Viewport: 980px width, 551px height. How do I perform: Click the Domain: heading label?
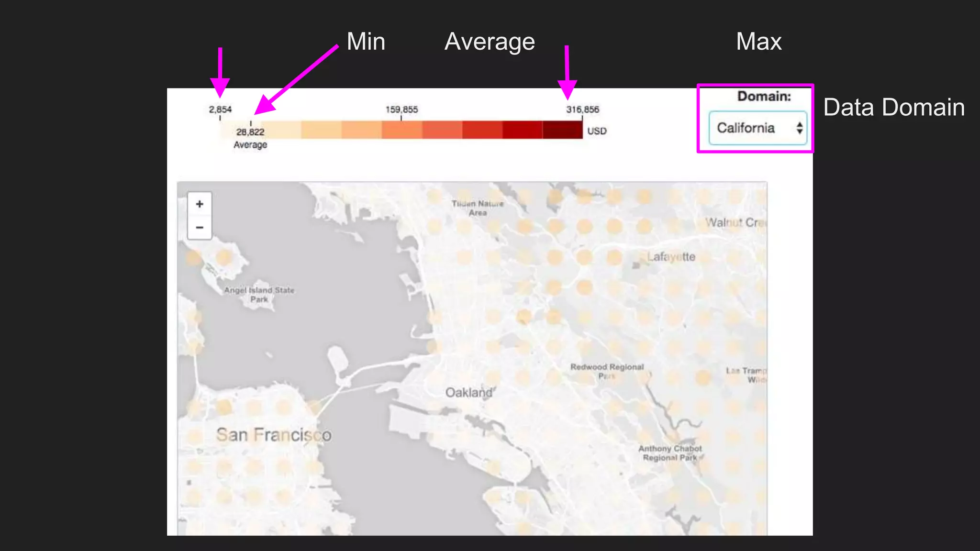coord(764,96)
